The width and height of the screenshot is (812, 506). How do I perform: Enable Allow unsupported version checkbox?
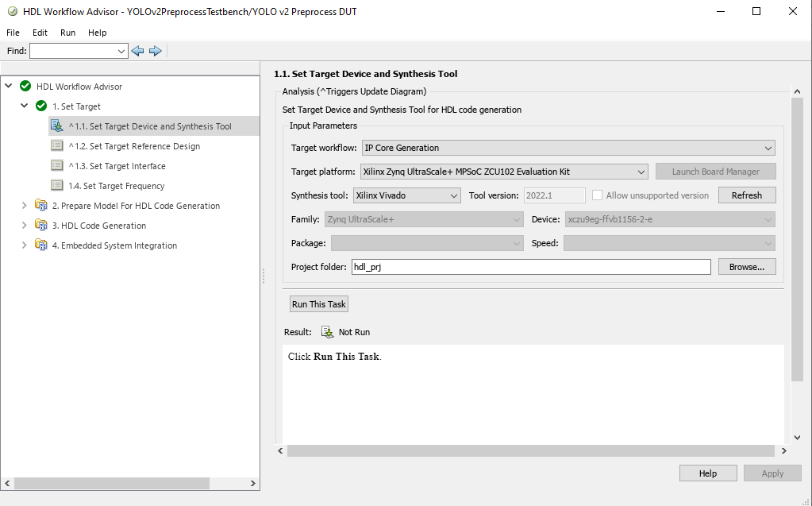[598, 195]
